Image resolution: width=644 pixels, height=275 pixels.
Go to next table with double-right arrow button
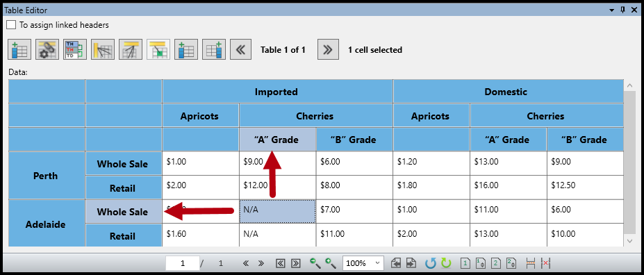(x=328, y=50)
